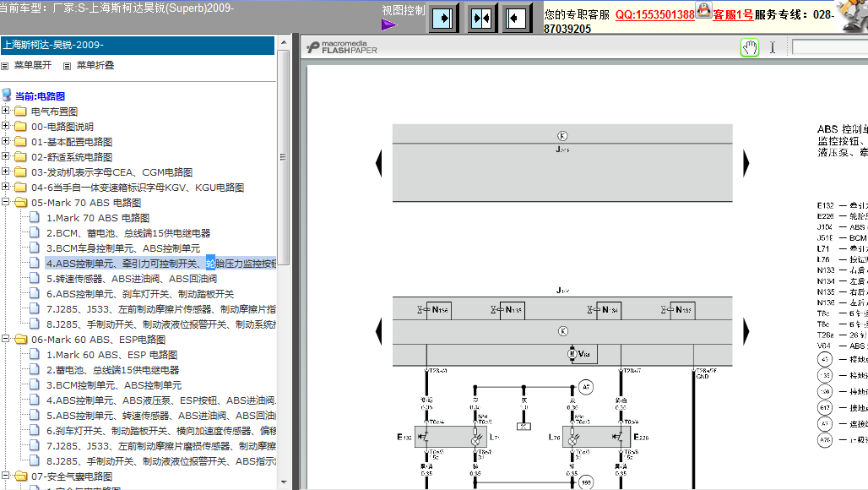
Task: Click the move-left view control button
Action: pyautogui.click(x=516, y=19)
